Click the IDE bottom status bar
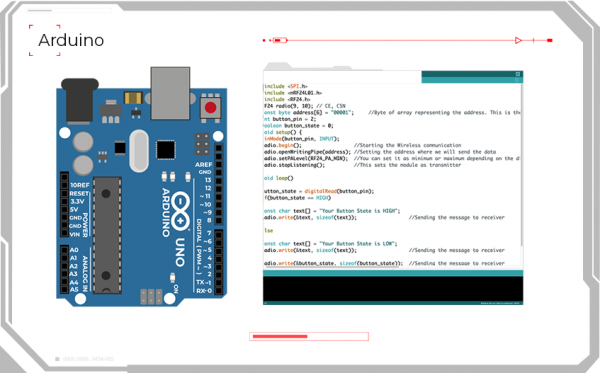The image size is (600, 373). [x=393, y=303]
